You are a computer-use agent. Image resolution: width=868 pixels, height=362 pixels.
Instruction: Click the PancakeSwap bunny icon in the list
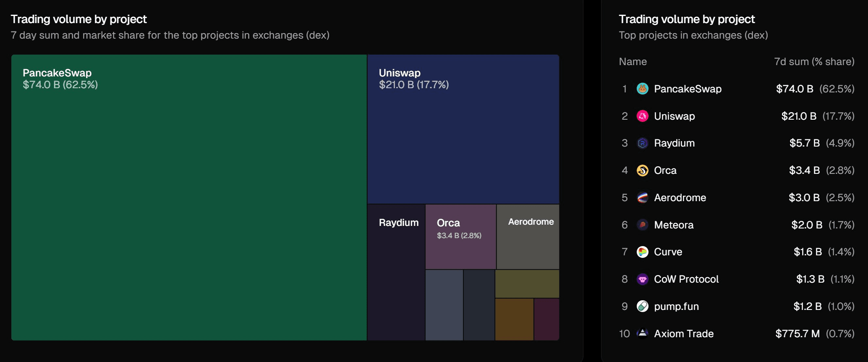(642, 89)
